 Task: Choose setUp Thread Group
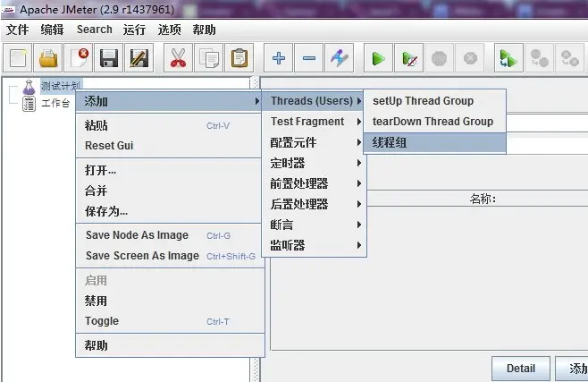click(x=434, y=101)
